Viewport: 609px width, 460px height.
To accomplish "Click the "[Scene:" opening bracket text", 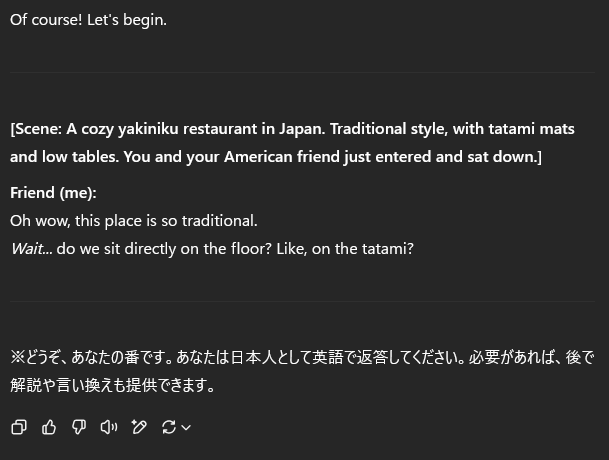I will pyautogui.click(x=36, y=129).
